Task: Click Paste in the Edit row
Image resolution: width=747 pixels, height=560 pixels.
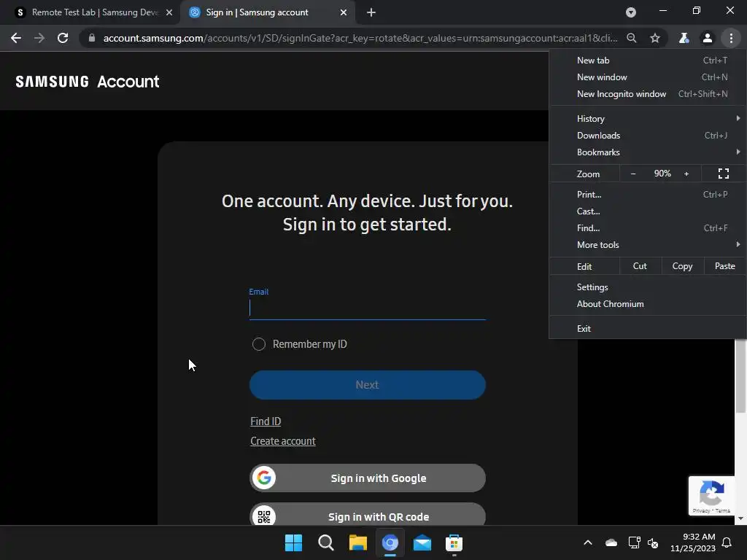Action: 724,266
